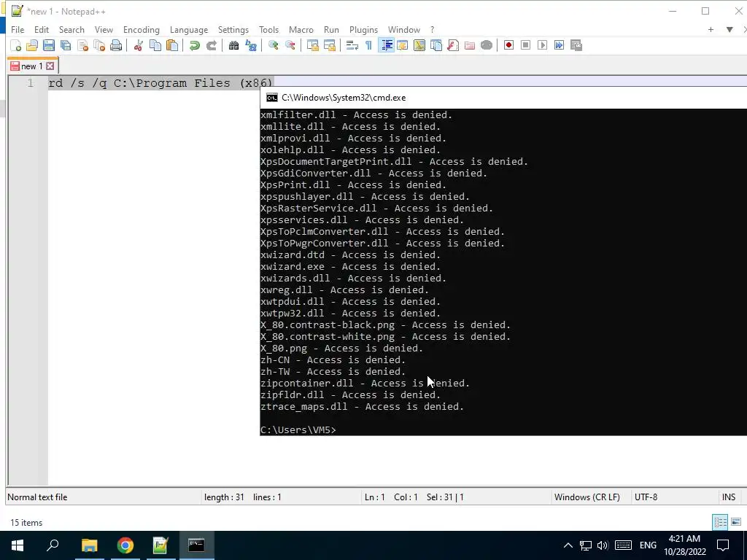This screenshot has height=560, width=747.
Task: Show hidden tray icons chevron
Action: (568, 545)
